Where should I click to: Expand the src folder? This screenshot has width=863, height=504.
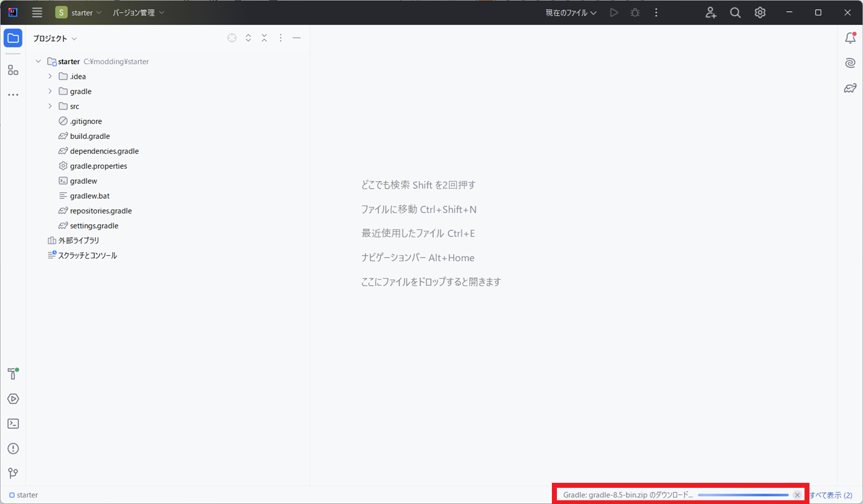pyautogui.click(x=50, y=106)
